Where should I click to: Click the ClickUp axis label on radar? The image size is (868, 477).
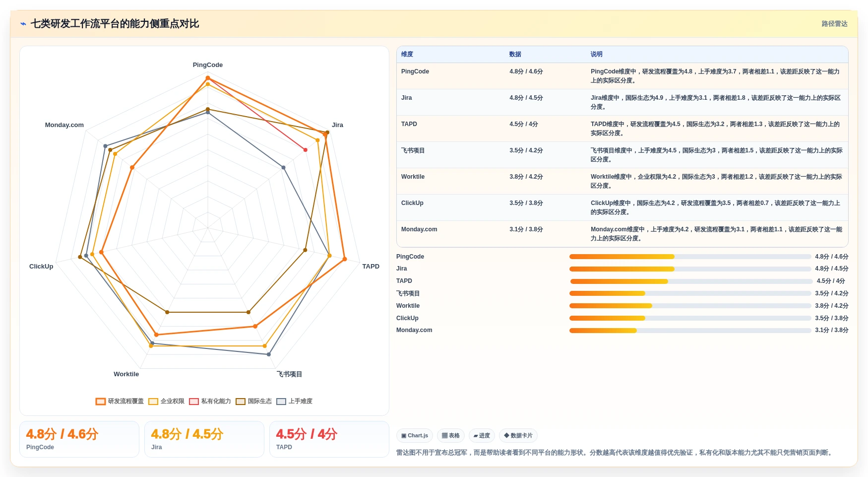(41, 267)
